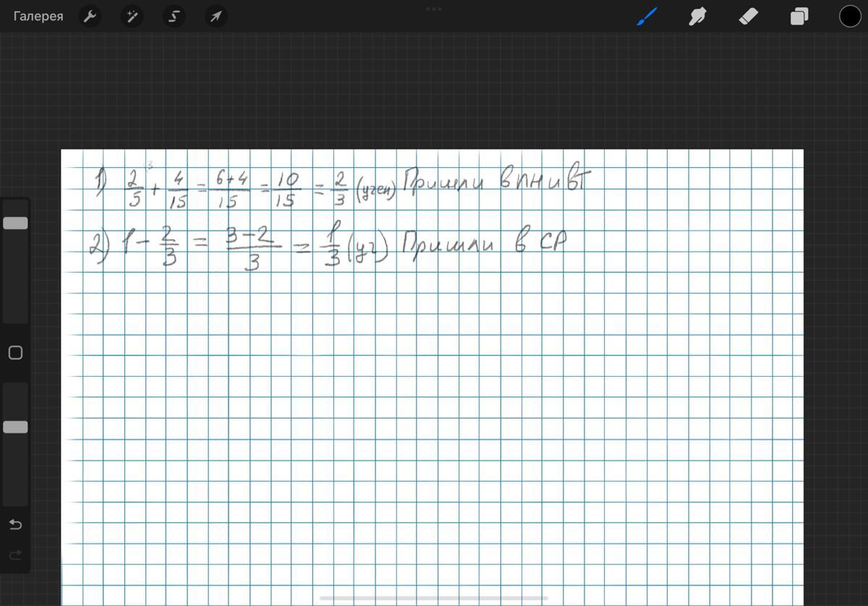Select the blue Brush tool
This screenshot has height=606, width=868.
tap(647, 17)
